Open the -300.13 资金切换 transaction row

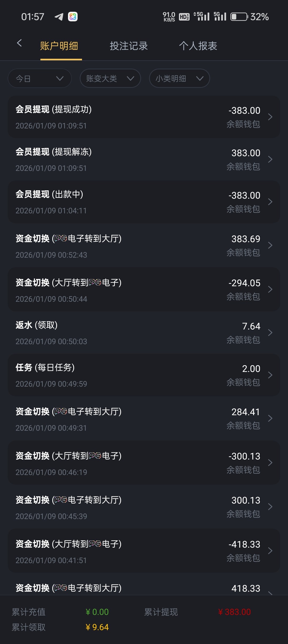coord(144,463)
